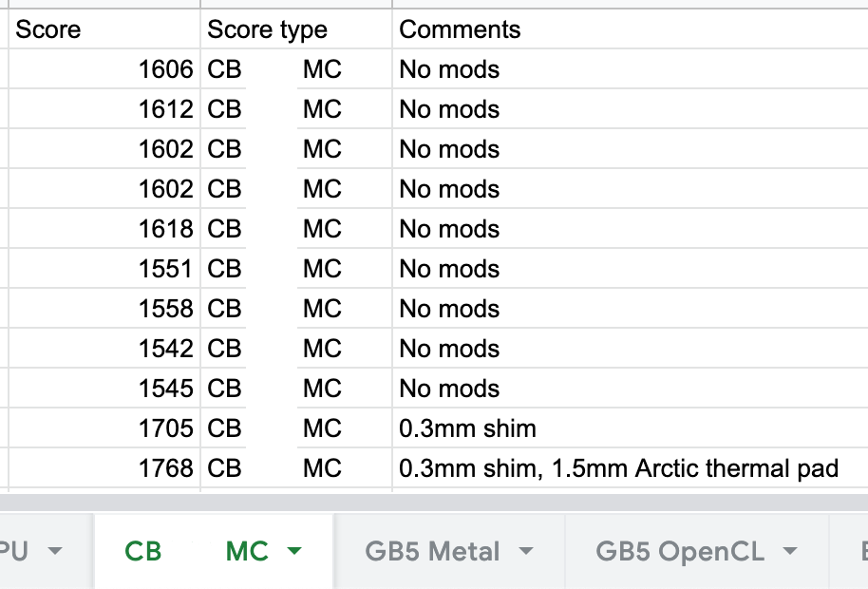
Task: Open the GB5 OpenCL tab dropdown arrow
Action: [x=790, y=551]
